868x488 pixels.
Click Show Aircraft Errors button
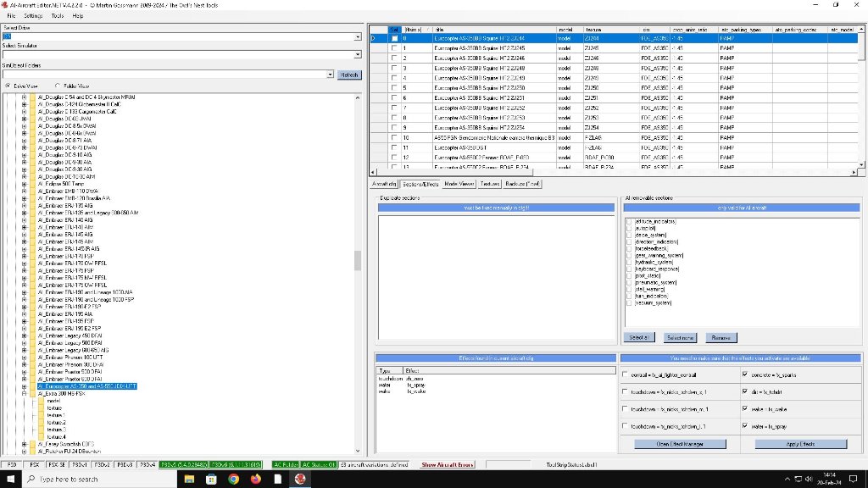pyautogui.click(x=448, y=465)
